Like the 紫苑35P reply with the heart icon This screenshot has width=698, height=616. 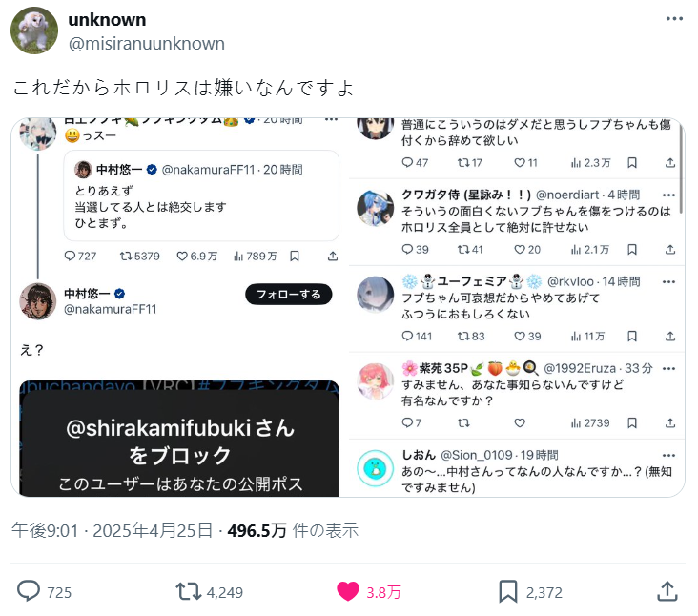520,422
